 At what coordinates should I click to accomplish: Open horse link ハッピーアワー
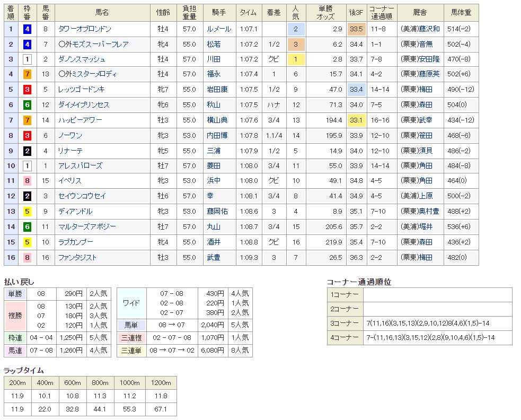coord(80,120)
